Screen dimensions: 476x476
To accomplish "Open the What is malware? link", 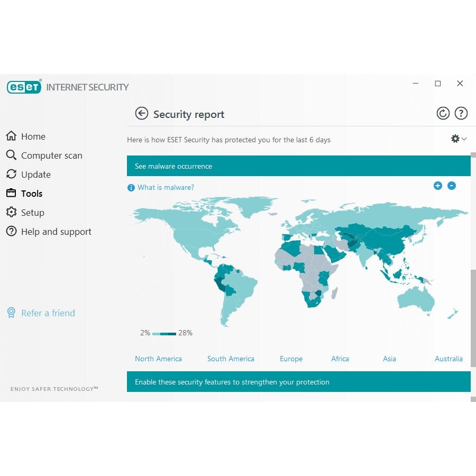I will click(166, 187).
